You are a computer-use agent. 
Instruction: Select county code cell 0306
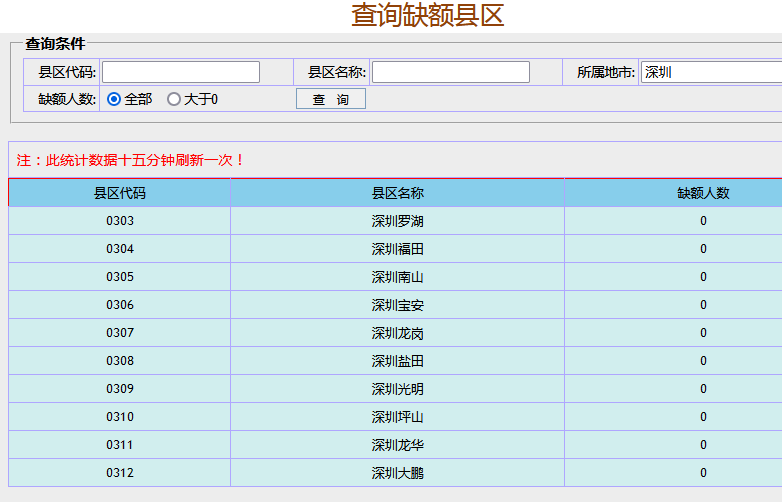coord(120,305)
